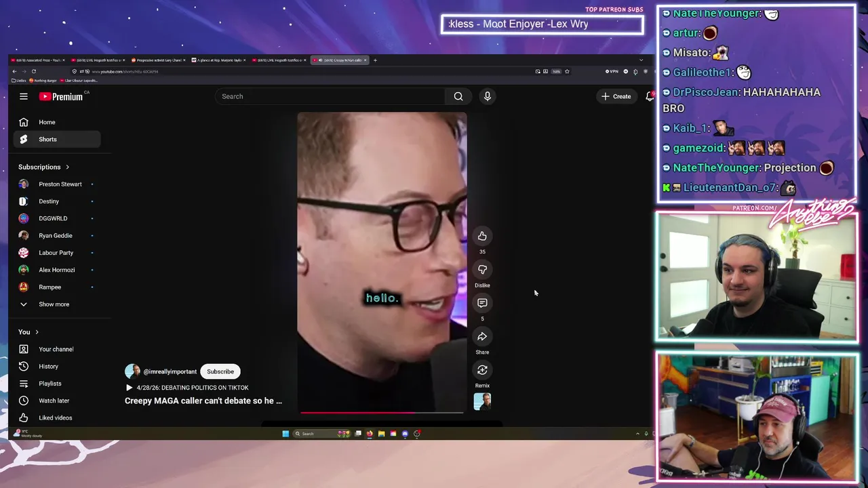Open the sound thumbnail below Remix
868x488 pixels.
pos(482,402)
